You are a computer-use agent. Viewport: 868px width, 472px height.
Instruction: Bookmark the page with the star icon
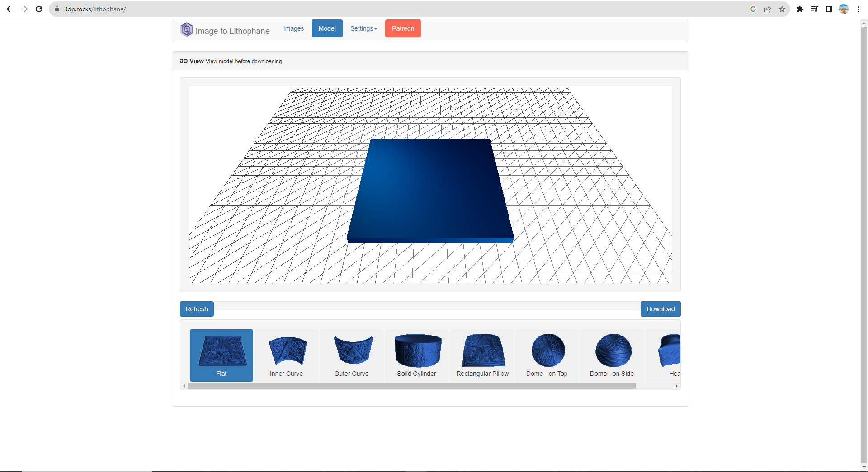[782, 9]
